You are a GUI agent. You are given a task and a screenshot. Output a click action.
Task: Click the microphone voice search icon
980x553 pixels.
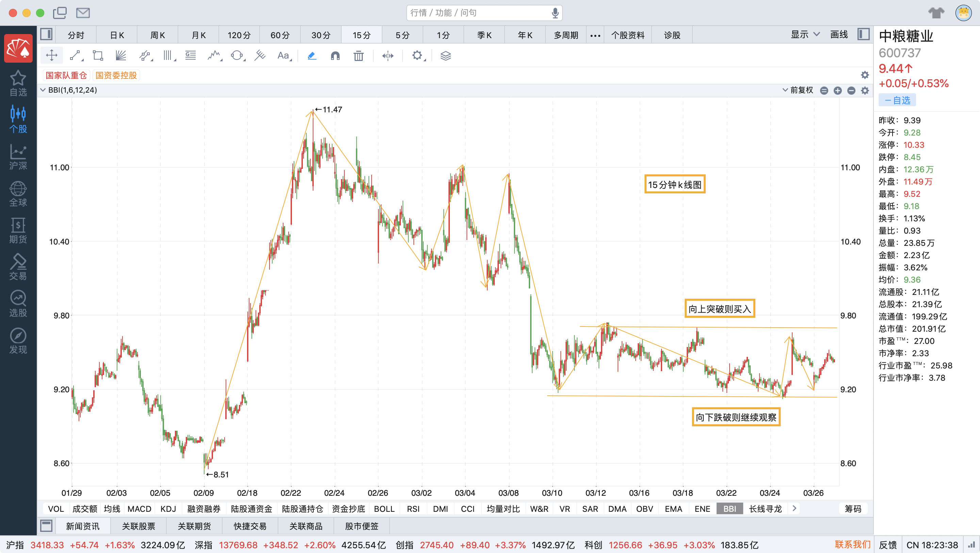click(555, 13)
